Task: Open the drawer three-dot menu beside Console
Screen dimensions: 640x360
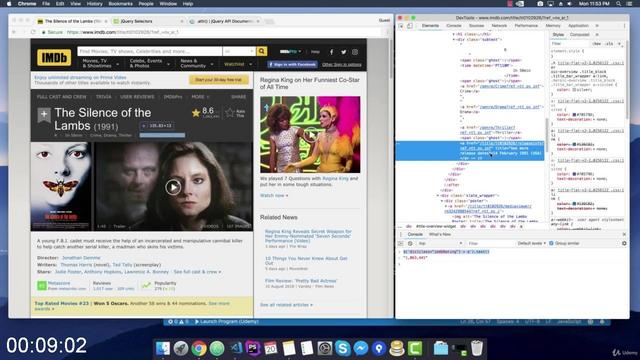Action: pos(401,234)
